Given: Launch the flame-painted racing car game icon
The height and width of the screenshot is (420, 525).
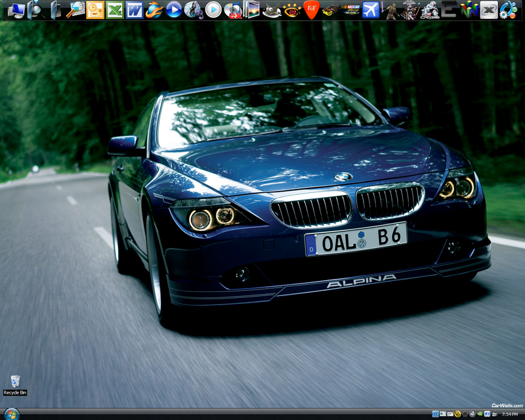Looking at the screenshot, I should click(x=331, y=10).
